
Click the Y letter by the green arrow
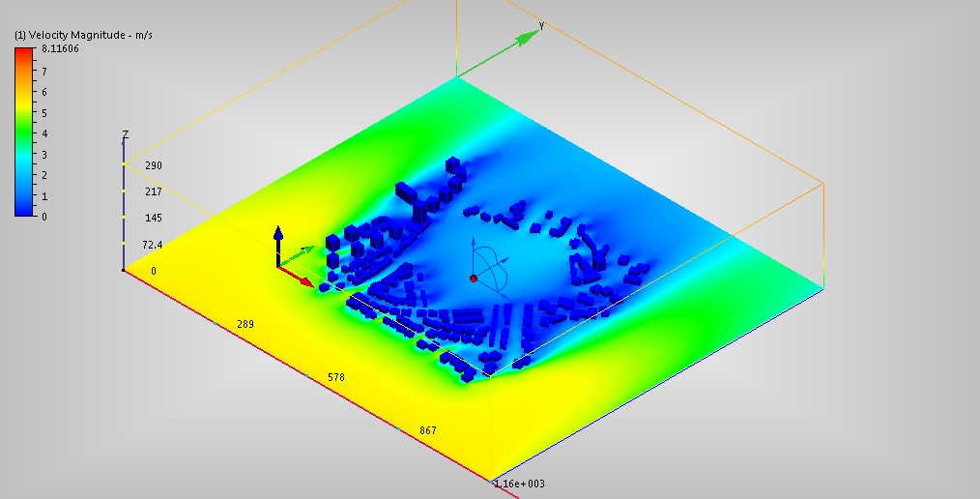pos(542,26)
